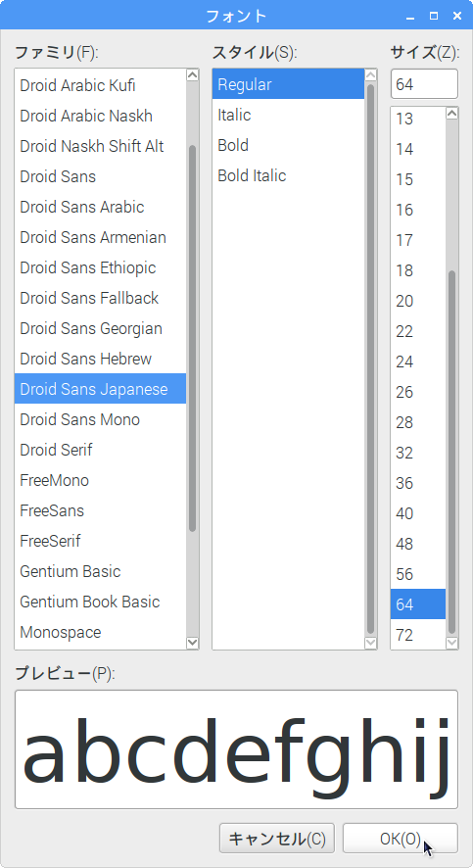Click the size list scroll-down arrow
The width and height of the screenshot is (473, 868).
coord(452,642)
